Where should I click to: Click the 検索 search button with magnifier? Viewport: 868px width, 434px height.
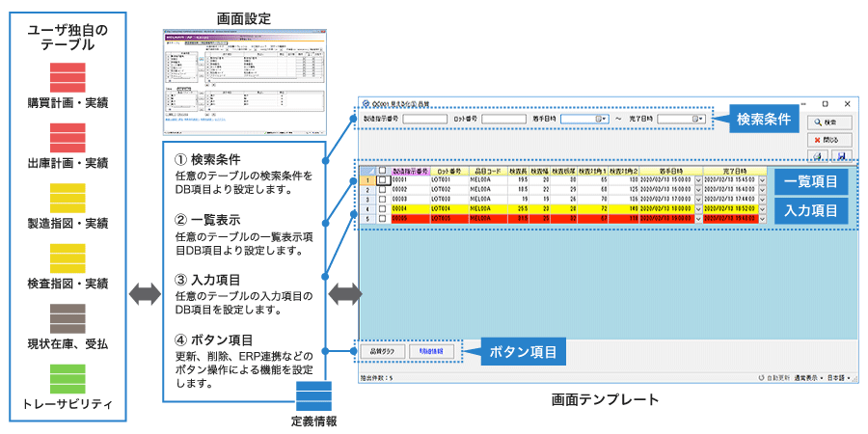point(830,122)
